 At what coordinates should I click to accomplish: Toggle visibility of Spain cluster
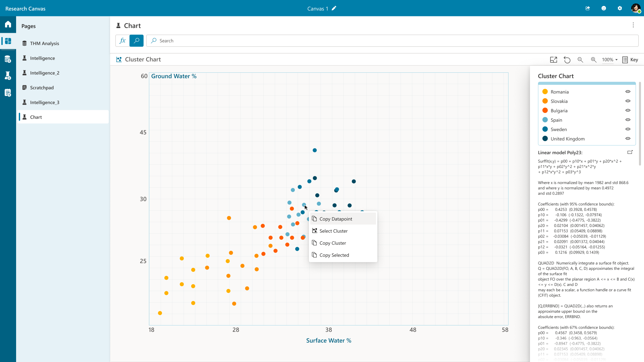point(628,120)
